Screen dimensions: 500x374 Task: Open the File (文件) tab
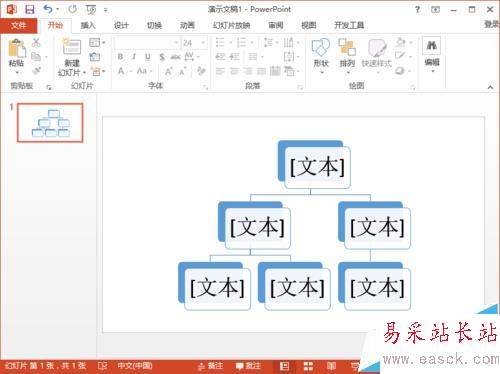[18, 25]
